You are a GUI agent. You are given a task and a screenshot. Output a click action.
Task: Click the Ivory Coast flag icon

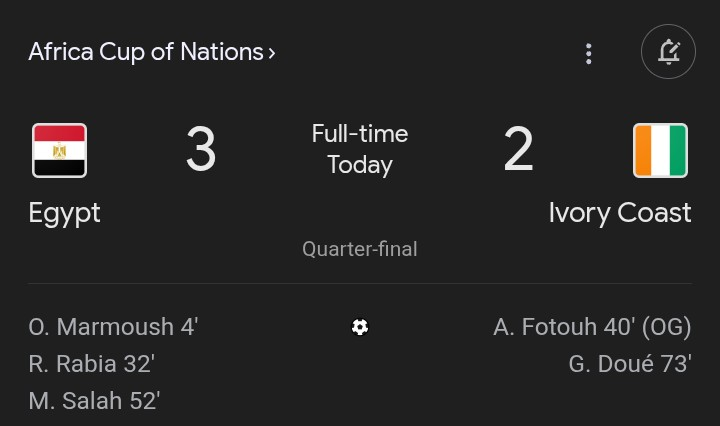660,150
